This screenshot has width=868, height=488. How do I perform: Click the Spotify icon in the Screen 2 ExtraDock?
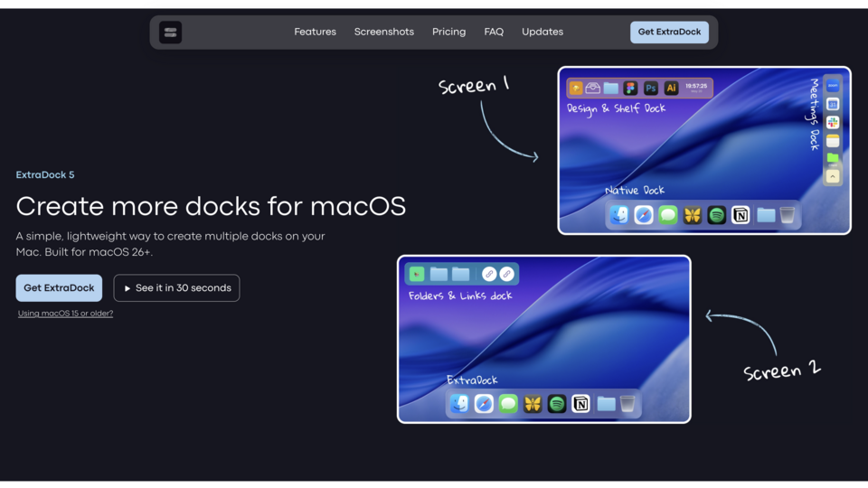click(556, 403)
